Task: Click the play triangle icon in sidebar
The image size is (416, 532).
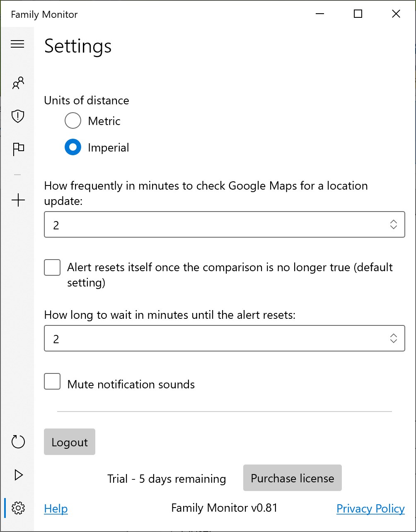Action: tap(18, 475)
